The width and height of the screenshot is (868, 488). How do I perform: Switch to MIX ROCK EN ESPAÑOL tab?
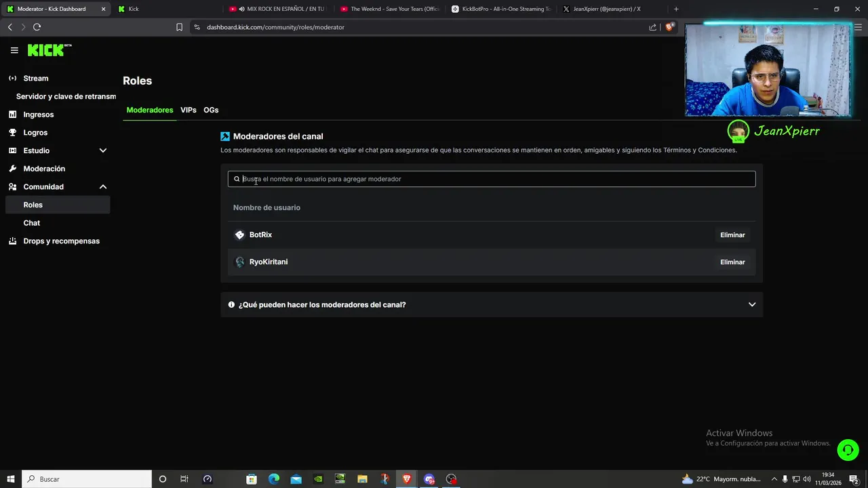tap(278, 9)
